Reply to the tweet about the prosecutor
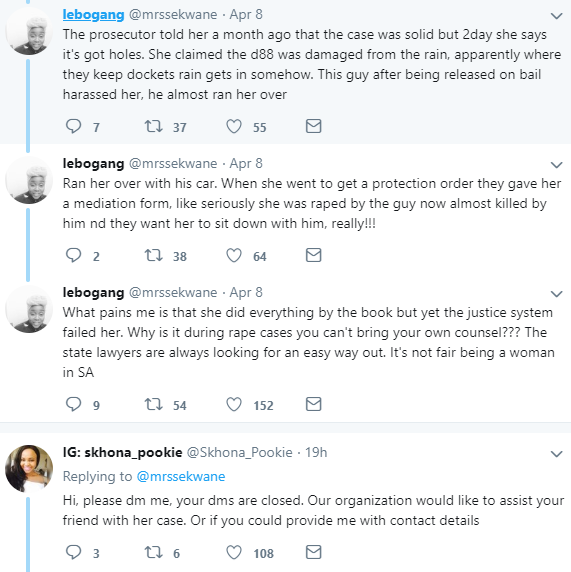 73,126
